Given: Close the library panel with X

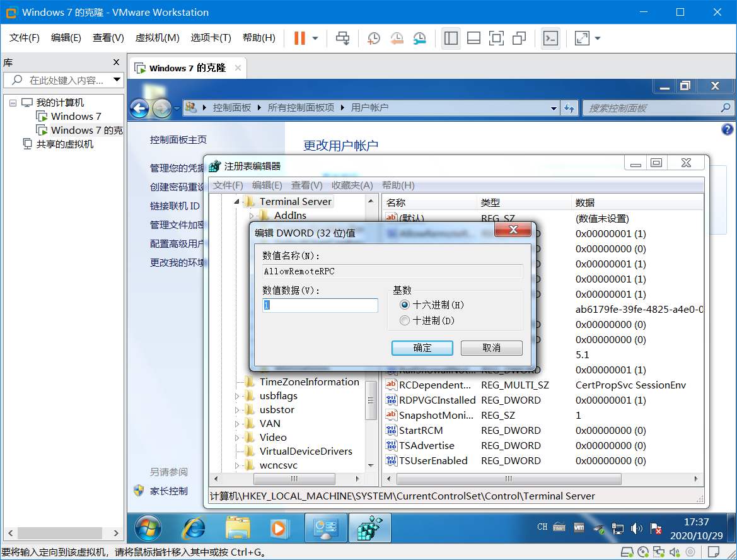Looking at the screenshot, I should tap(116, 62).
